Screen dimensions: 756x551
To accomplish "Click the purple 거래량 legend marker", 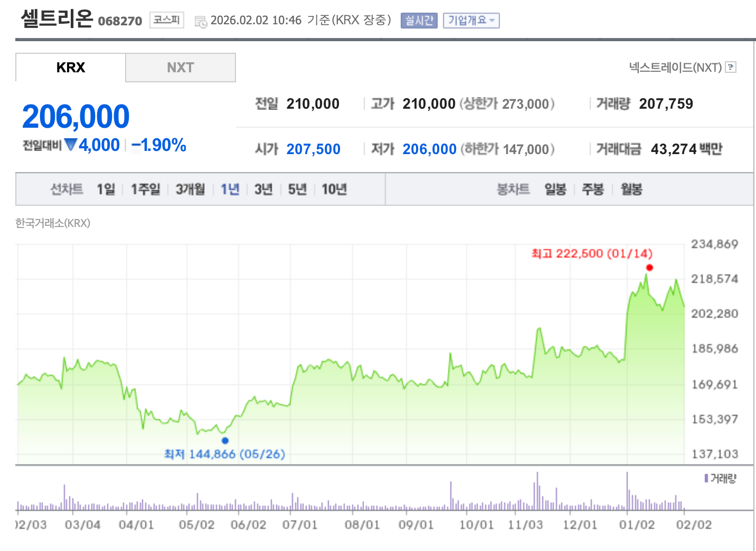I will tap(706, 478).
